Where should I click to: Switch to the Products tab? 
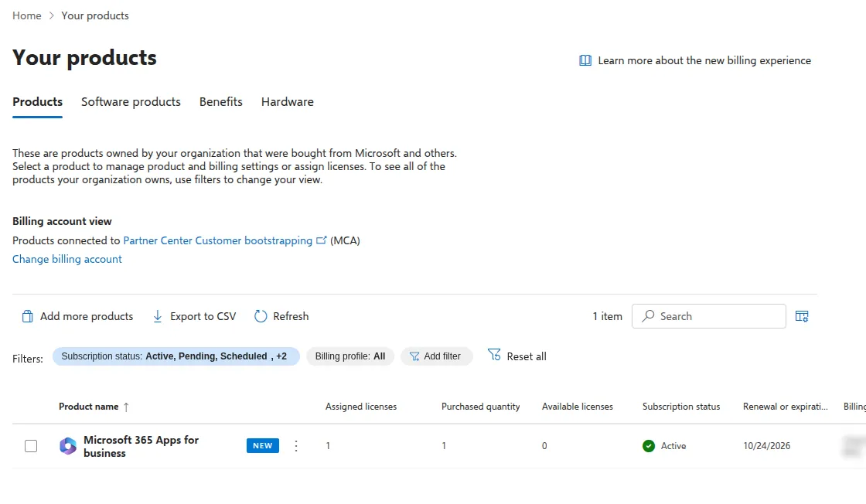click(38, 102)
